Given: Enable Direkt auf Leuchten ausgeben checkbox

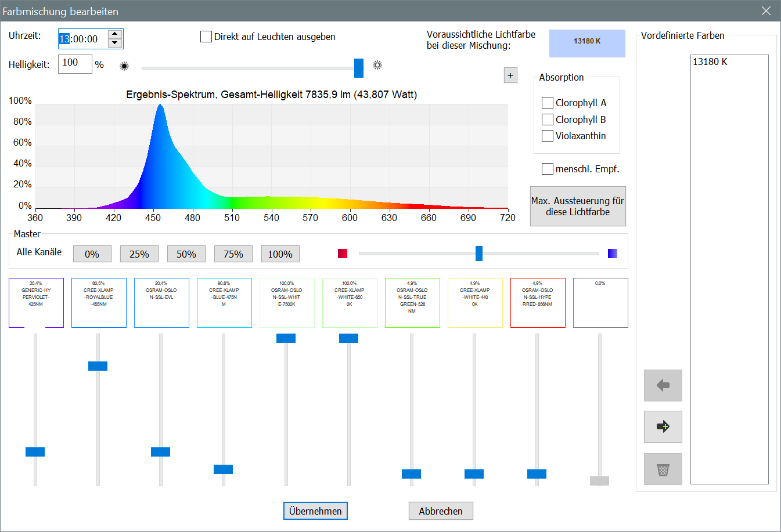Looking at the screenshot, I should (x=206, y=37).
